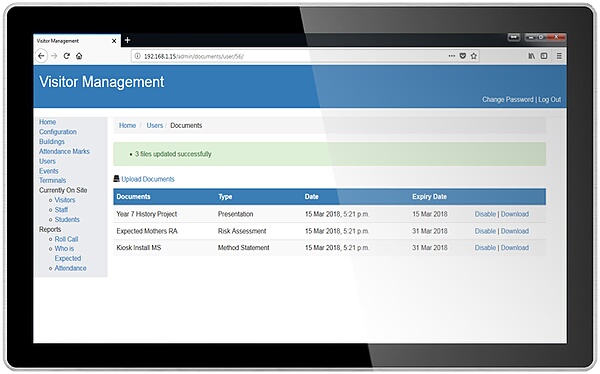Screen dimensions: 600x374
Task: Close the Visitor Management tab
Action: 114,41
